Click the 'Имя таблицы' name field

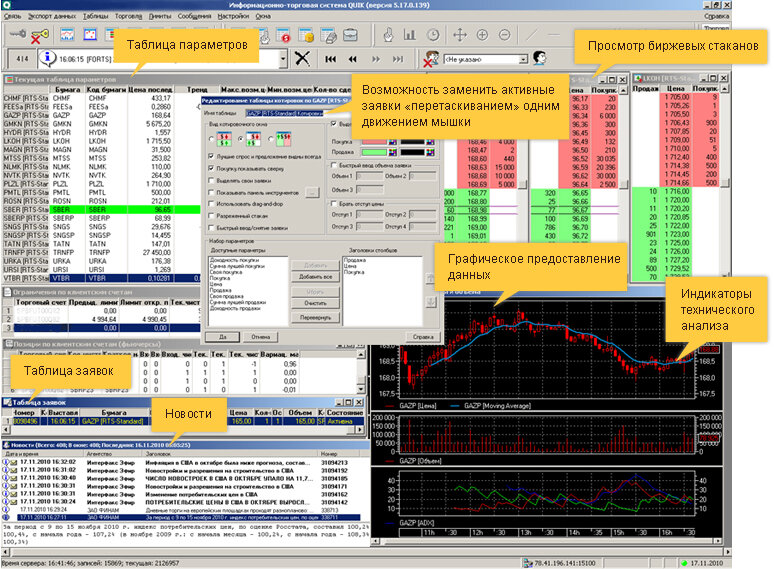pos(285,114)
